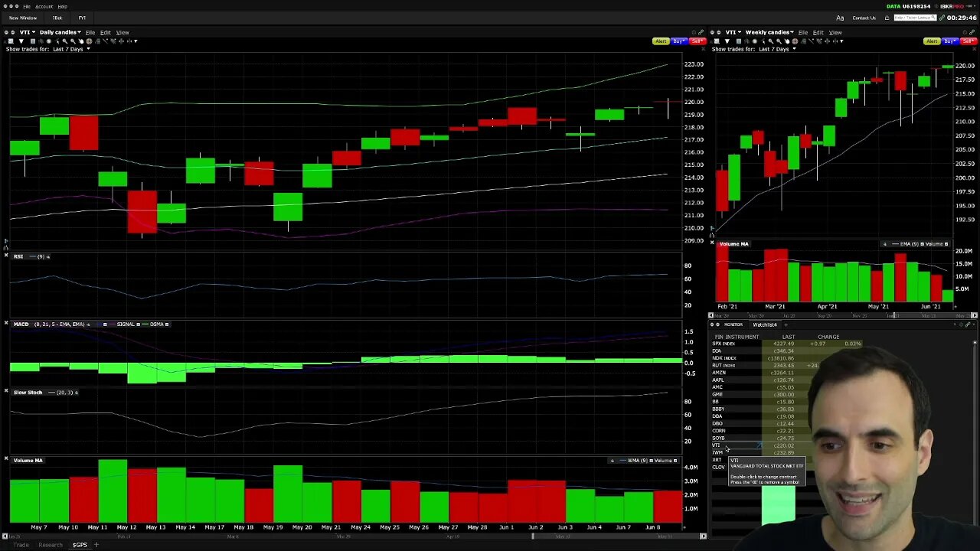This screenshot has width=980, height=551.
Task: Open the Daily candles period dropdown
Action: tap(60, 32)
